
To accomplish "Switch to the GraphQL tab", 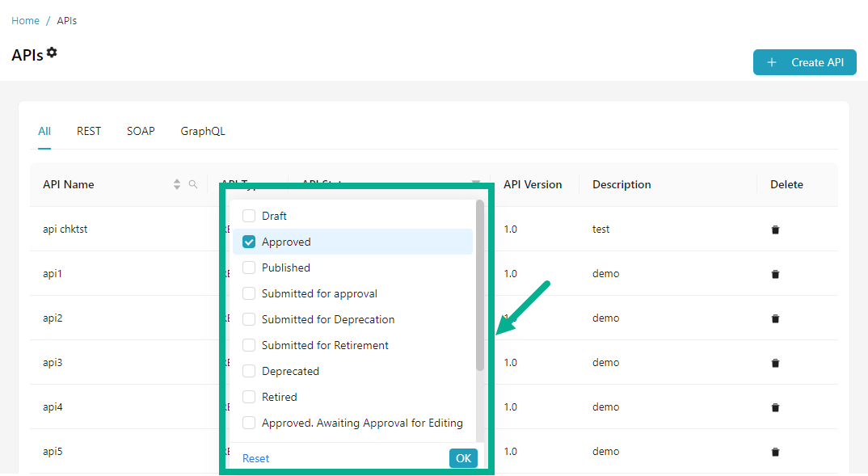I will (x=203, y=131).
